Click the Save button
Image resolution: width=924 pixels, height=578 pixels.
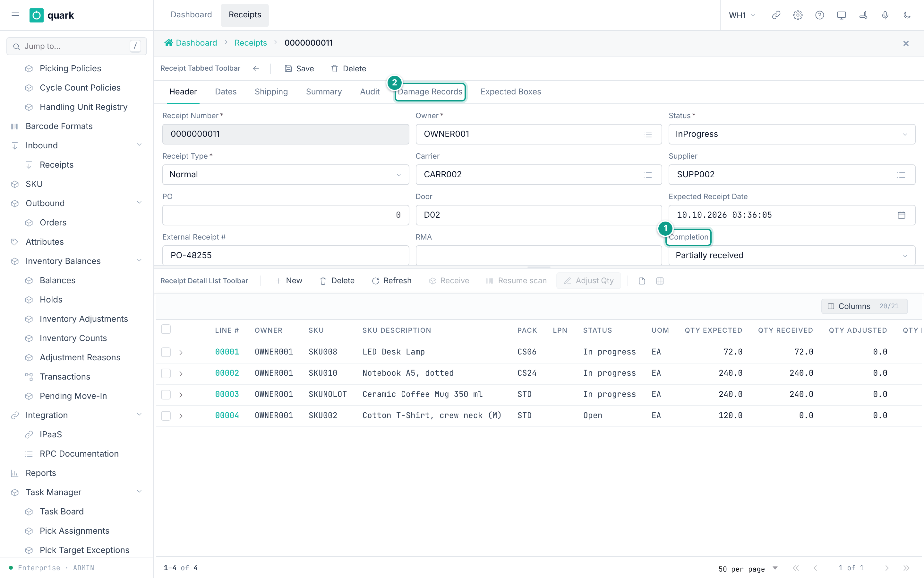299,68
